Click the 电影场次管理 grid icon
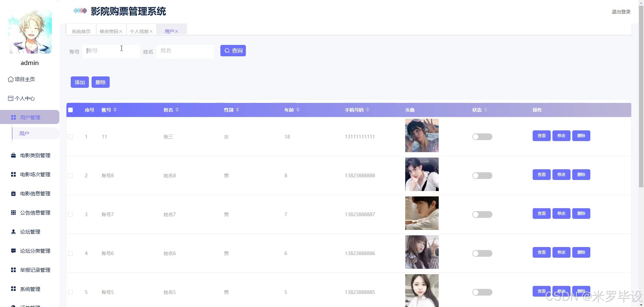 click(13, 174)
